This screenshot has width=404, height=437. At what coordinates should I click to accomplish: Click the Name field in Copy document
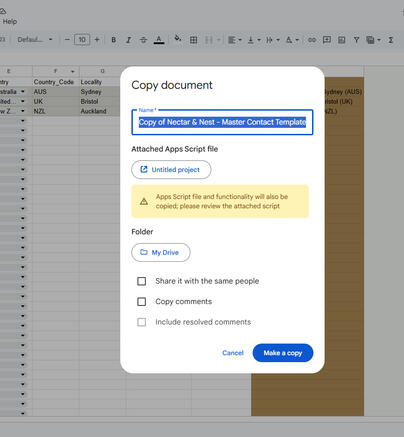[x=222, y=122]
